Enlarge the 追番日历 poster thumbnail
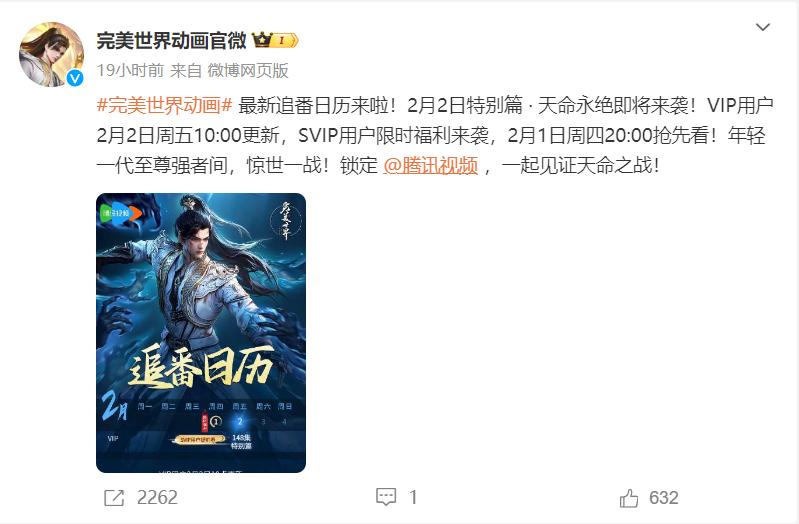 click(x=201, y=333)
